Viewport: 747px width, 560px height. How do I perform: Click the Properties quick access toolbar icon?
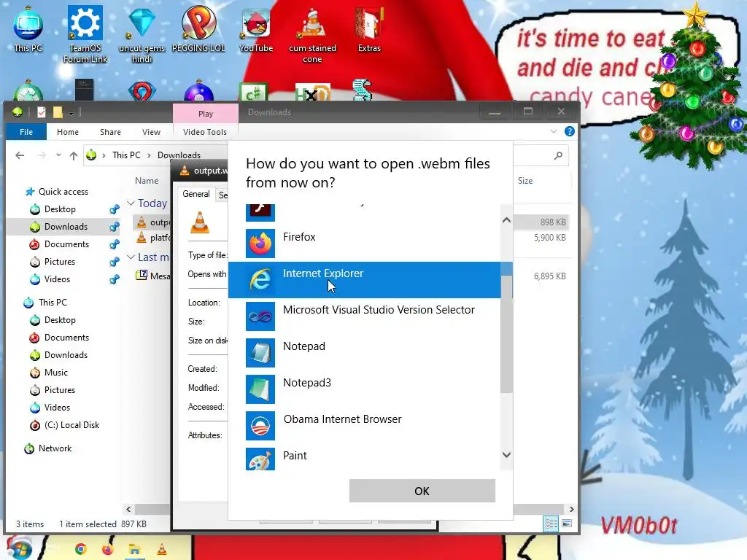(x=42, y=112)
